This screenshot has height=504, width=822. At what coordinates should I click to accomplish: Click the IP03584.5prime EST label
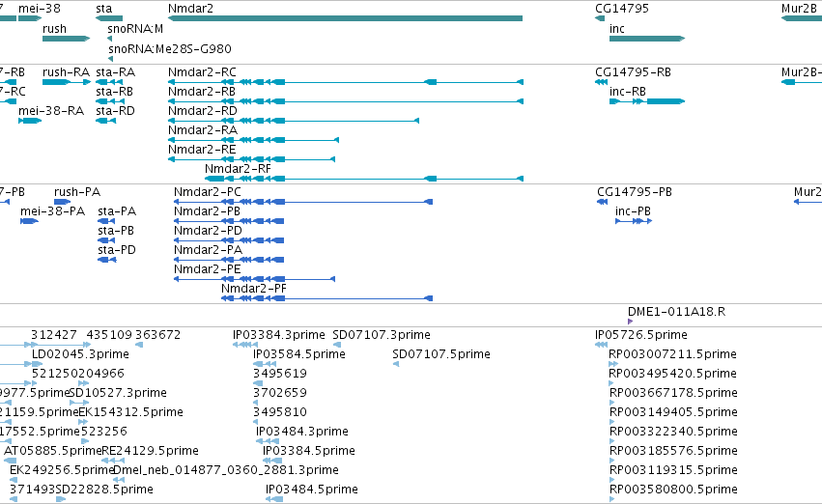click(x=299, y=354)
